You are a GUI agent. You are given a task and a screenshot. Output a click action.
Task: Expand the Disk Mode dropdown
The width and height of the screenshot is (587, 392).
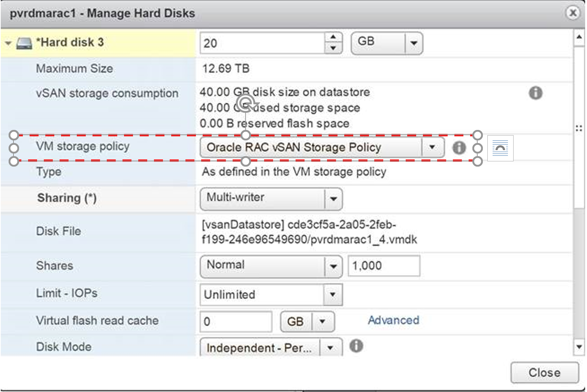[x=330, y=348]
